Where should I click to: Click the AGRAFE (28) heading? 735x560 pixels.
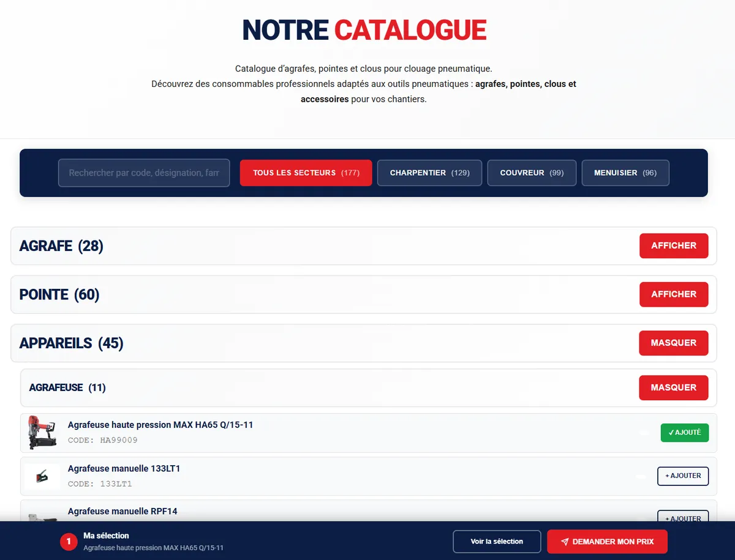(x=61, y=246)
